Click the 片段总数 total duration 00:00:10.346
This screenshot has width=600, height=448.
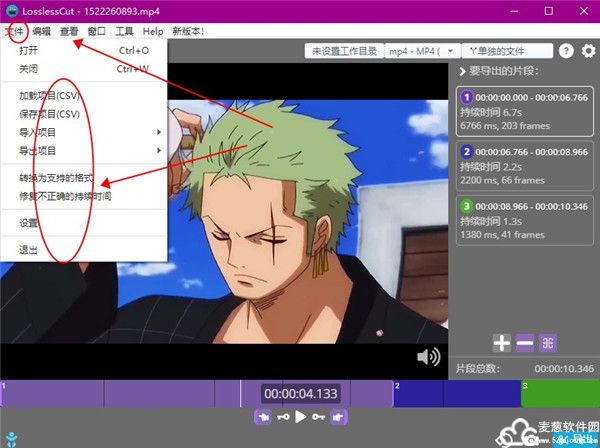pos(564,369)
